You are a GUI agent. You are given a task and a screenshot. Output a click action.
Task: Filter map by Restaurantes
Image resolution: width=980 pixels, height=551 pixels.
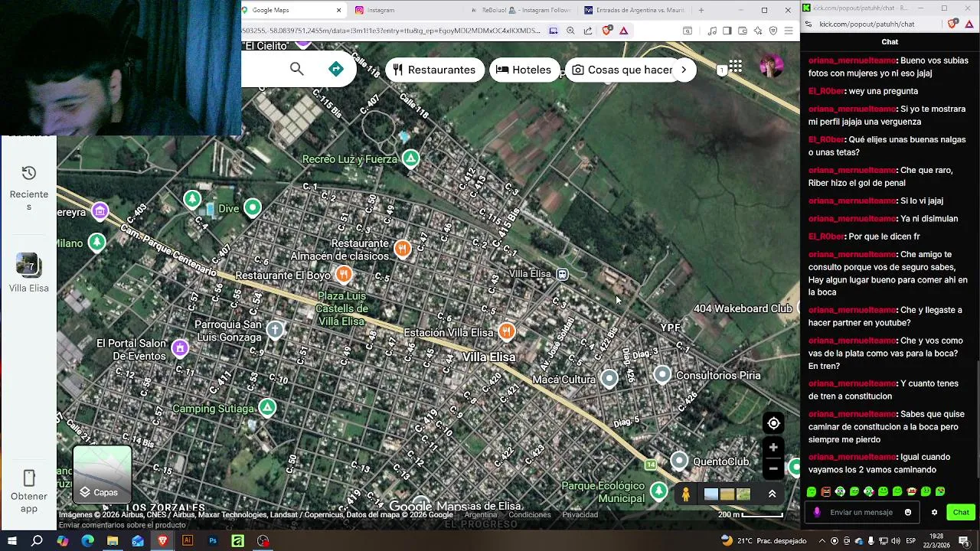click(x=434, y=70)
